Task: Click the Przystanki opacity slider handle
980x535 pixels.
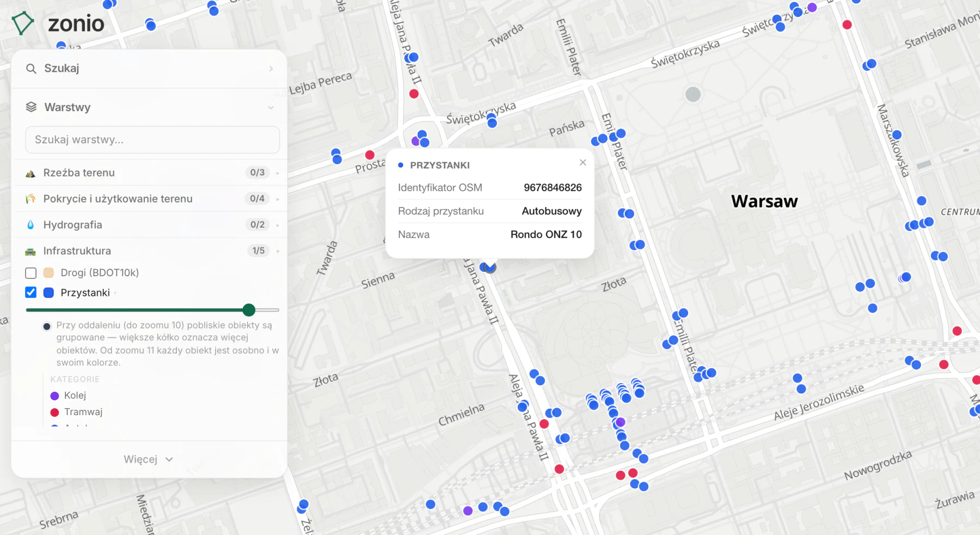Action: (x=249, y=310)
